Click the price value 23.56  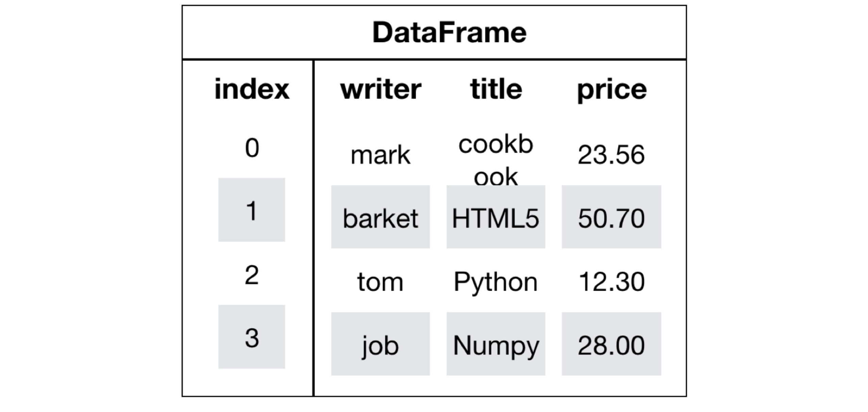pos(611,155)
